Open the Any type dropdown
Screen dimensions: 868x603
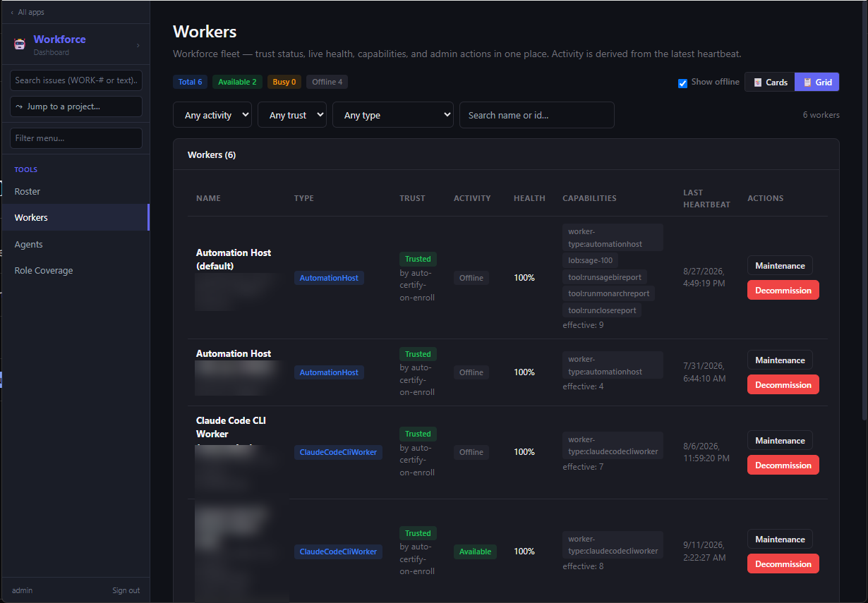[393, 115]
